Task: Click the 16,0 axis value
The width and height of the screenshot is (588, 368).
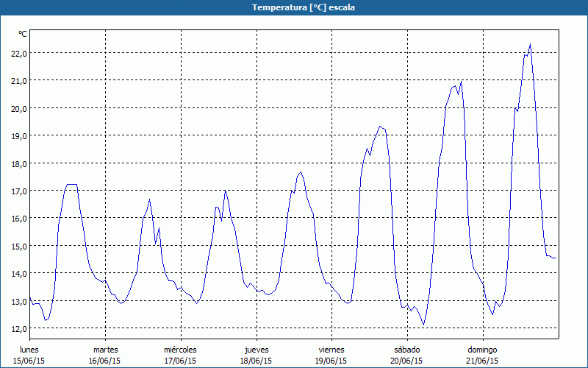Action: 19,219
